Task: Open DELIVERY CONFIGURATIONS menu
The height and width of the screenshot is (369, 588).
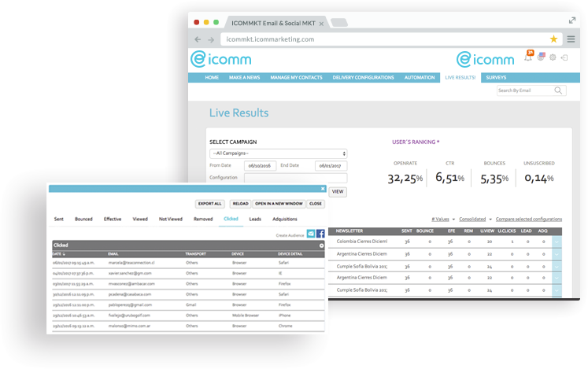Action: pyautogui.click(x=363, y=78)
